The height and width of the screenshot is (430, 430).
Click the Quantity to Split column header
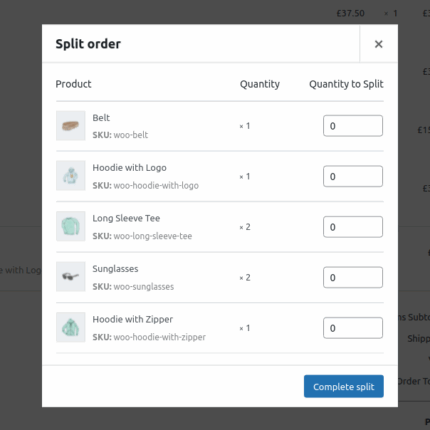pyautogui.click(x=346, y=84)
